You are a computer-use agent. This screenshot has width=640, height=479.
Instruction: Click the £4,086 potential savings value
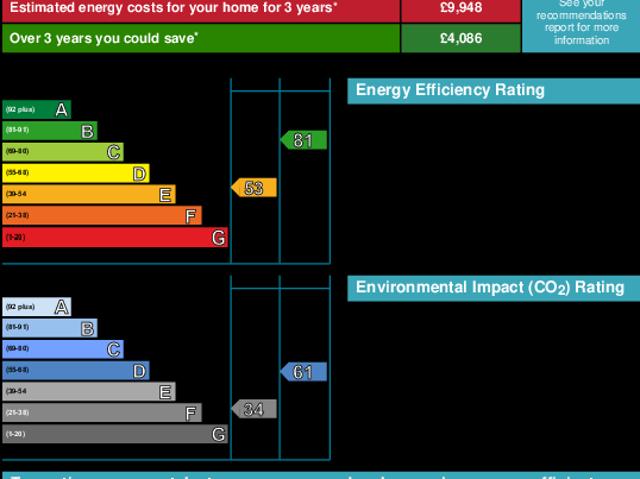(460, 38)
